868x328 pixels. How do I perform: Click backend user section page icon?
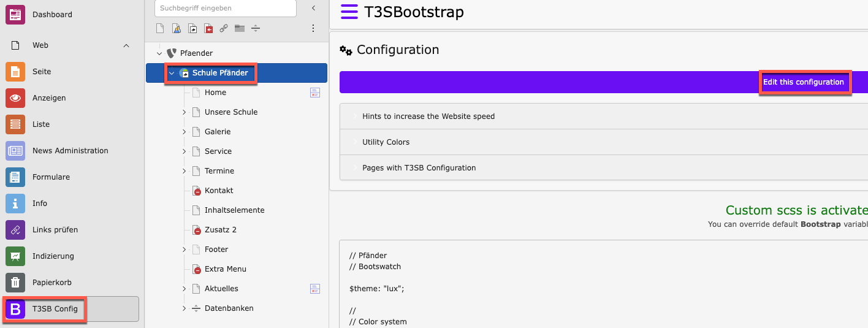pos(176,28)
